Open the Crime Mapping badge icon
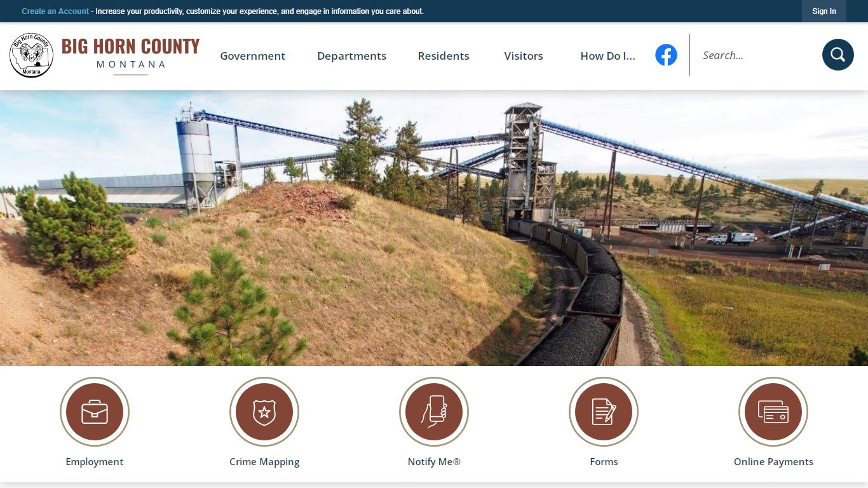Viewport: 868px width, 488px height. [x=264, y=412]
